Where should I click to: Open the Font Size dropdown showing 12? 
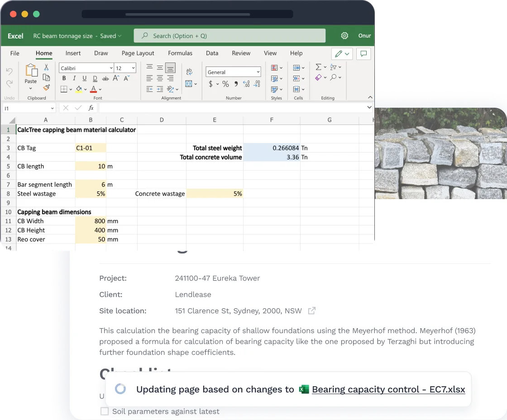(124, 68)
